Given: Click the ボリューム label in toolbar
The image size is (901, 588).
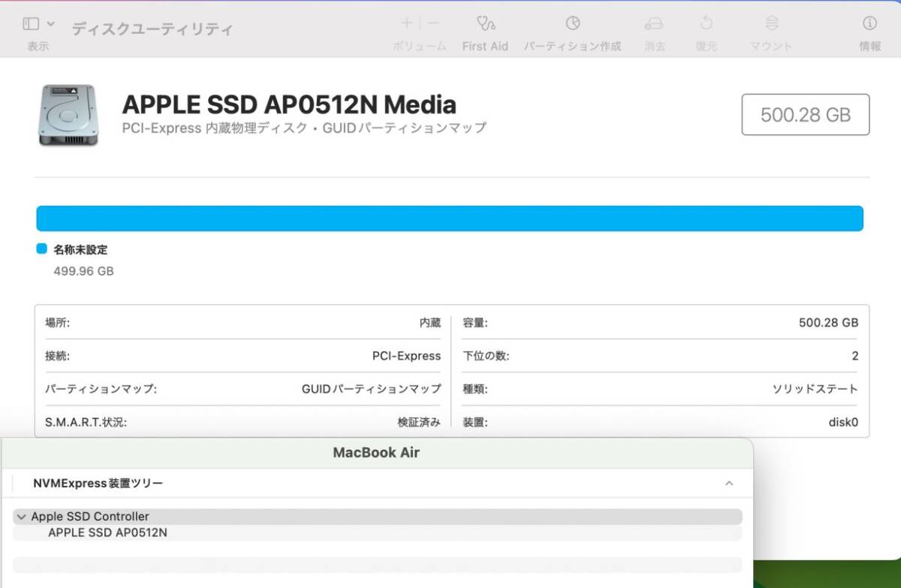Looking at the screenshot, I should (419, 46).
